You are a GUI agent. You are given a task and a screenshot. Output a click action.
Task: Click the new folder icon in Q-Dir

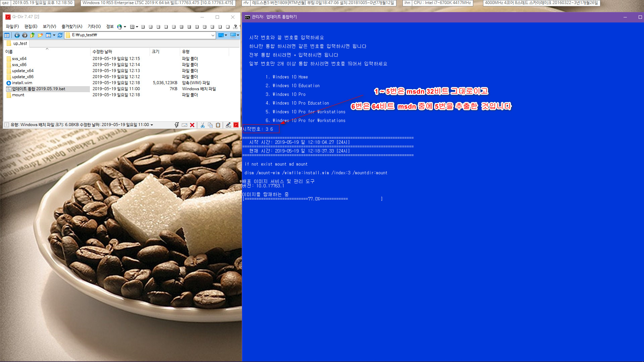pyautogui.click(x=40, y=35)
